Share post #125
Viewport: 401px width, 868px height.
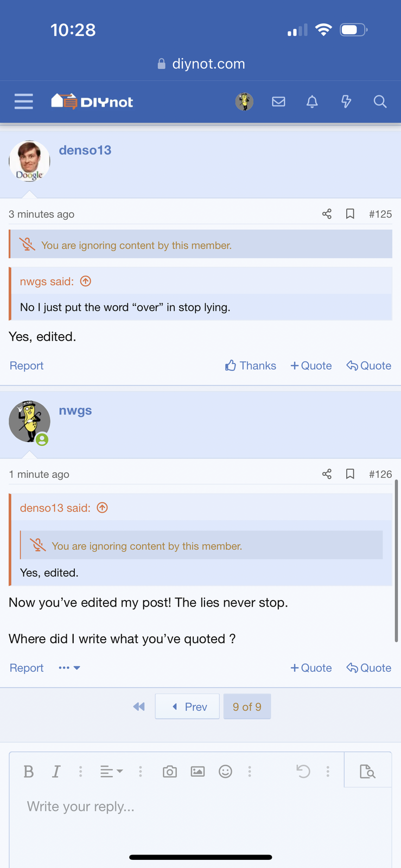[x=327, y=214]
